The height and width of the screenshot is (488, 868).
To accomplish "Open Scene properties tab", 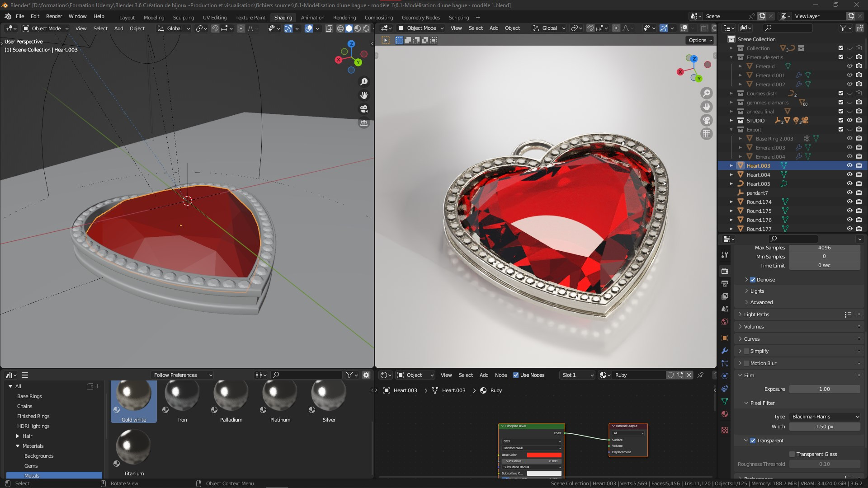I will click(725, 309).
